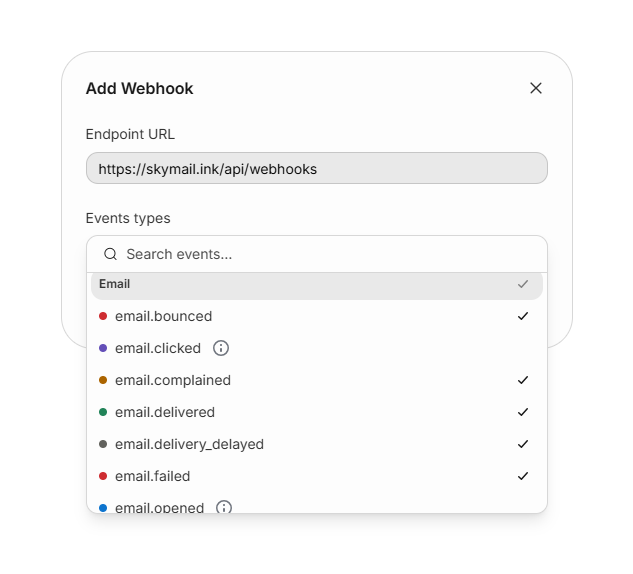
Task: Uncheck the email.bounced event
Action: [523, 316]
